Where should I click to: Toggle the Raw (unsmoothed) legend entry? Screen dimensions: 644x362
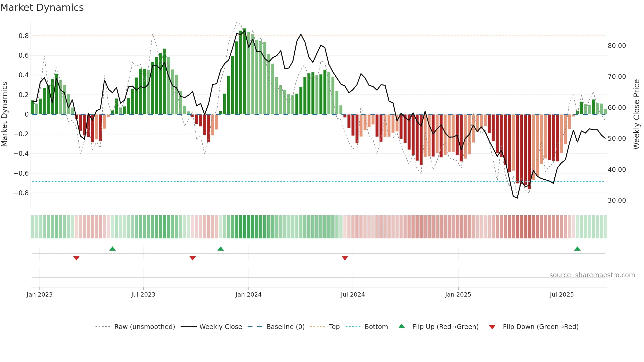tap(135, 327)
